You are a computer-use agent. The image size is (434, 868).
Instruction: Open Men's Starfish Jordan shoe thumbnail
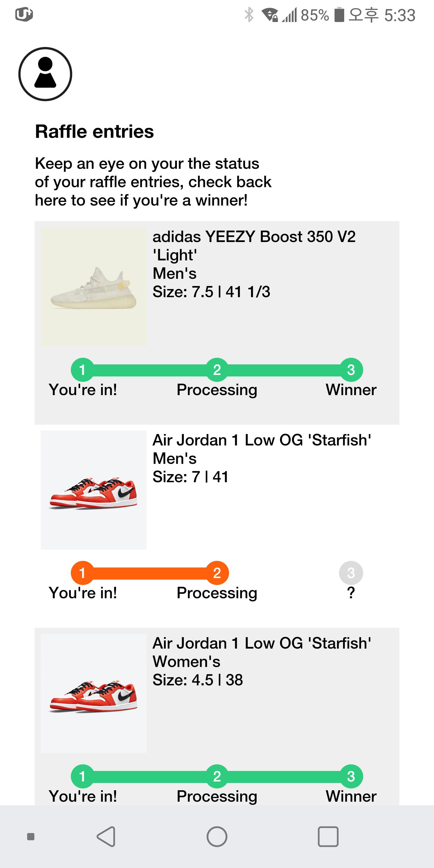point(93,490)
